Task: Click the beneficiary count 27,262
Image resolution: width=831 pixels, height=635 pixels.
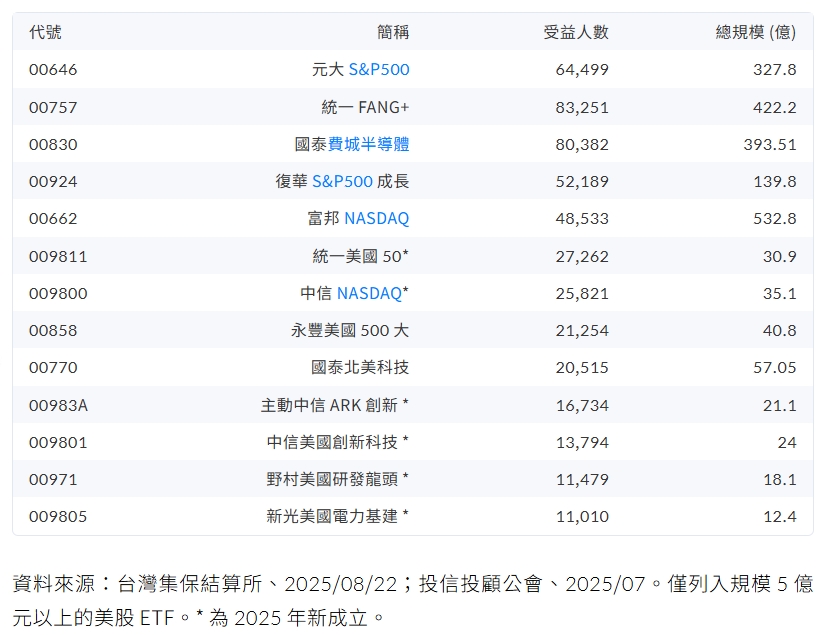Action: click(582, 257)
